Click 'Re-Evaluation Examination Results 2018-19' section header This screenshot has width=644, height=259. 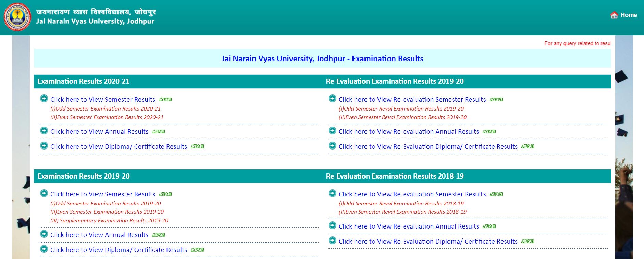pos(395,176)
